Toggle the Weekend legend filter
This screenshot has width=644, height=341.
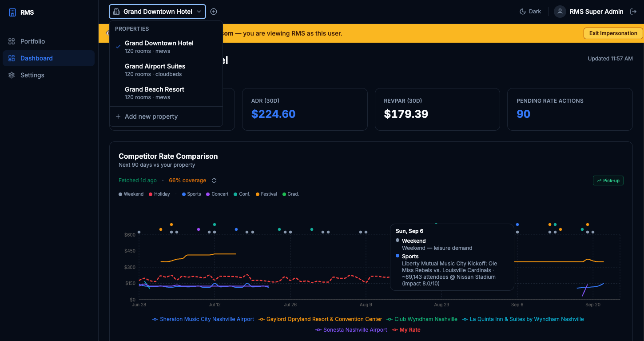click(131, 194)
